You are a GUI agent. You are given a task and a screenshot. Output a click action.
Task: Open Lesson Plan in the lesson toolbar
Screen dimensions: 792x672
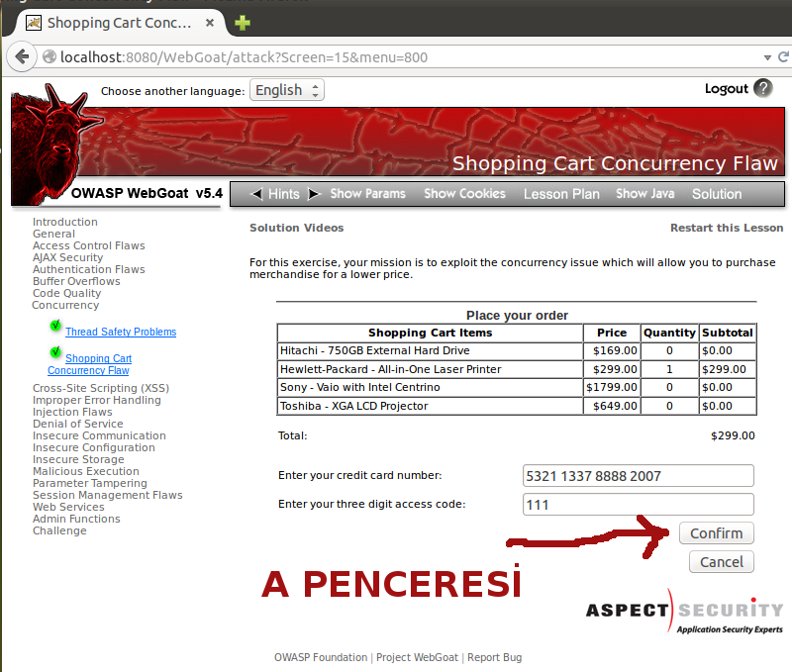click(561, 194)
